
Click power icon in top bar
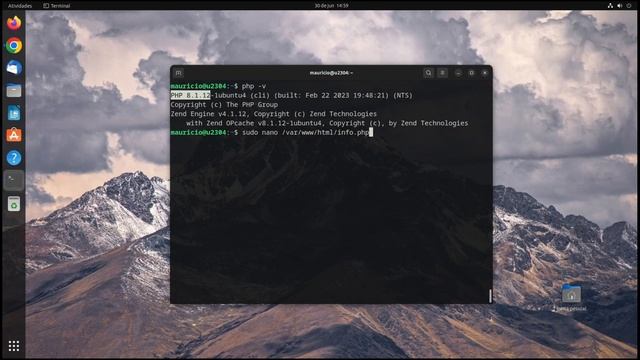629,6
